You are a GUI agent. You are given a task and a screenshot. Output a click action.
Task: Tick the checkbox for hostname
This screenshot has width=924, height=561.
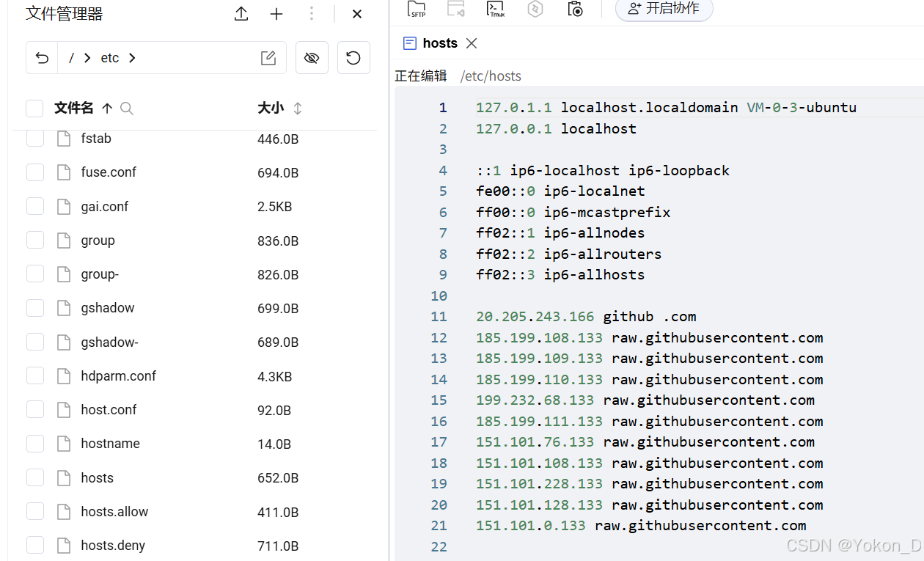pyautogui.click(x=35, y=444)
